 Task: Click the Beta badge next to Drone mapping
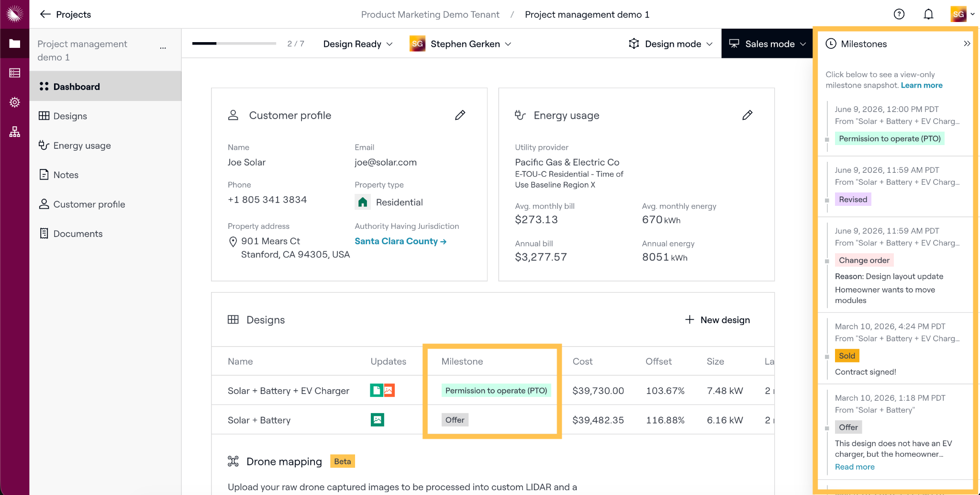(x=343, y=461)
